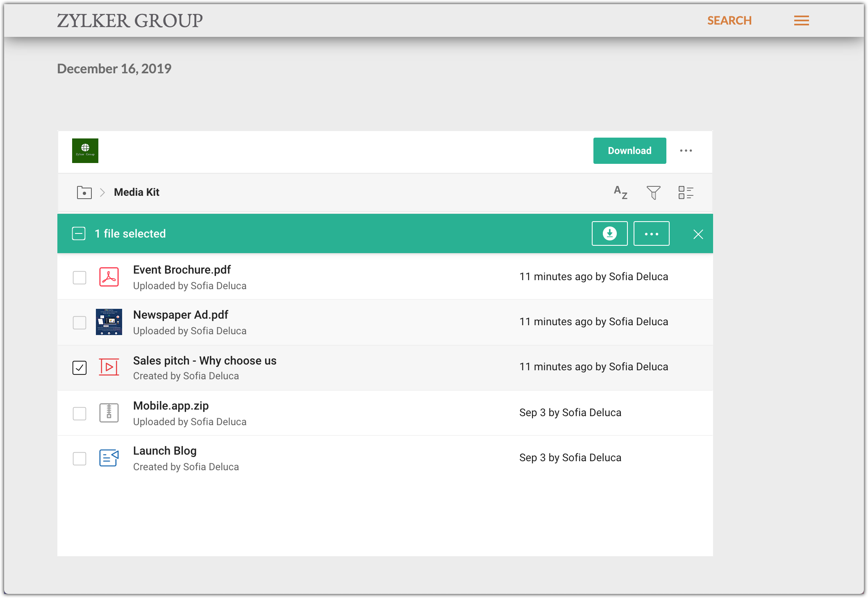This screenshot has height=598, width=868.
Task: Click the root folder breadcrumb icon
Action: point(84,192)
